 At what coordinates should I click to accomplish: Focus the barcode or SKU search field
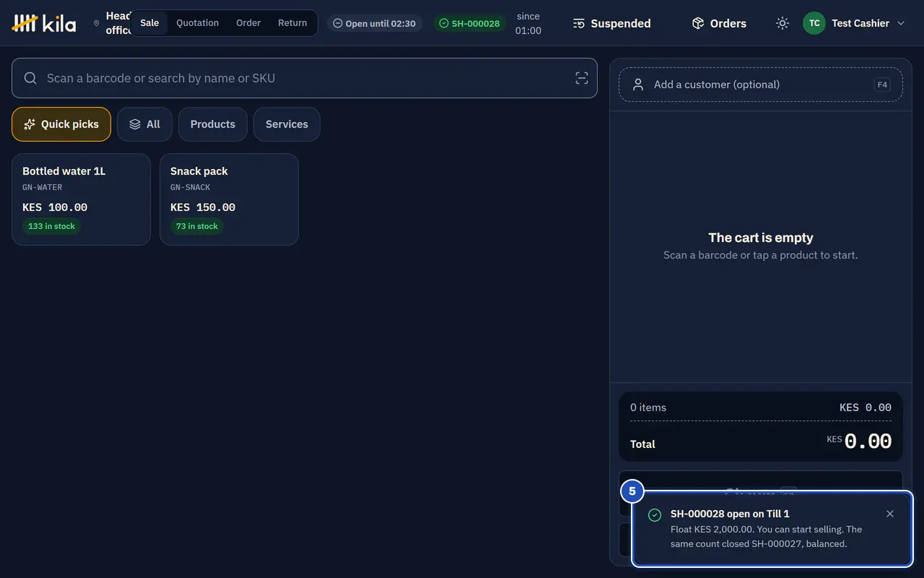[305, 78]
